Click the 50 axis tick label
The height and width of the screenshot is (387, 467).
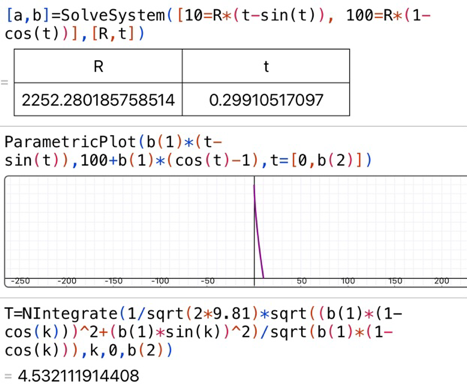click(302, 281)
